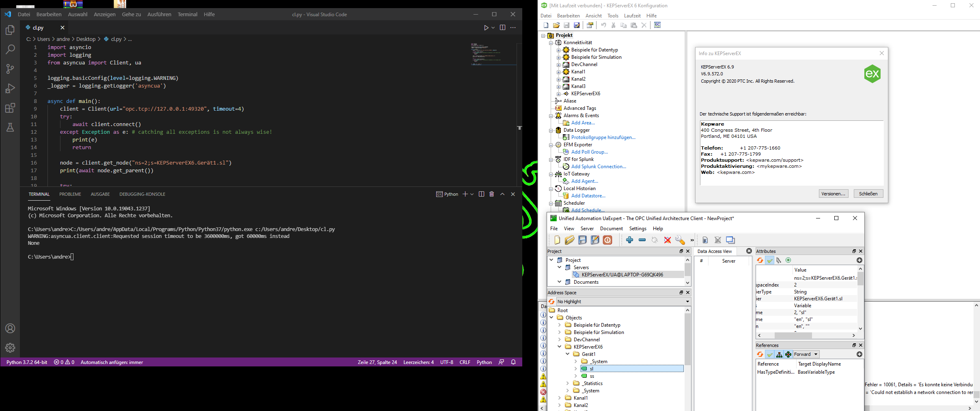980x411 pixels.
Task: Open the Forward direction dropdown in References
Action: tap(806, 354)
